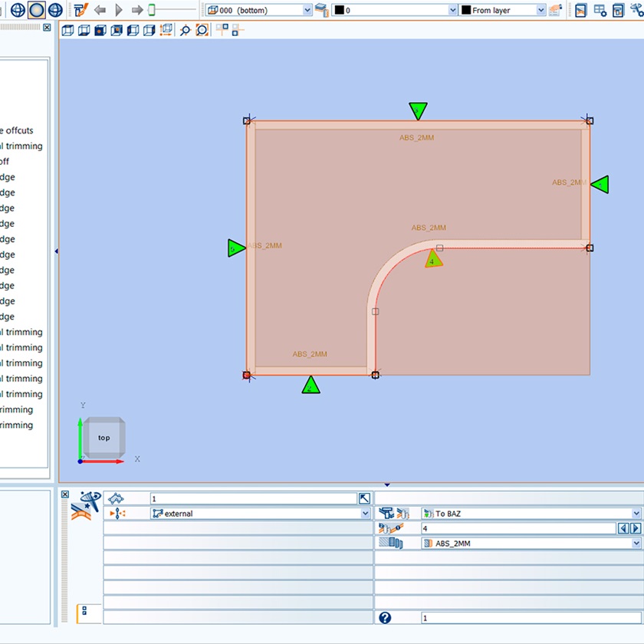Click the grey back arrow in top toolbar
Viewport: 644px width, 644px height.
tap(100, 10)
